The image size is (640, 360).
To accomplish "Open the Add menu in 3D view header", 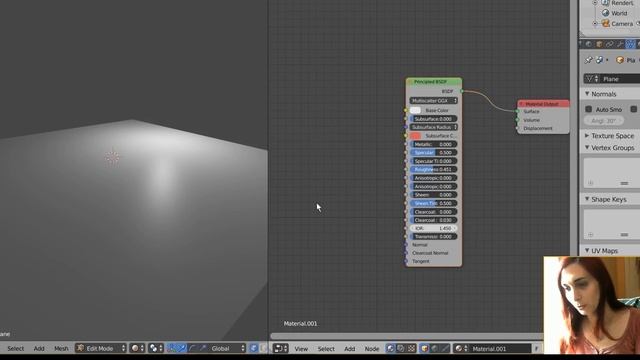I will point(39,349).
